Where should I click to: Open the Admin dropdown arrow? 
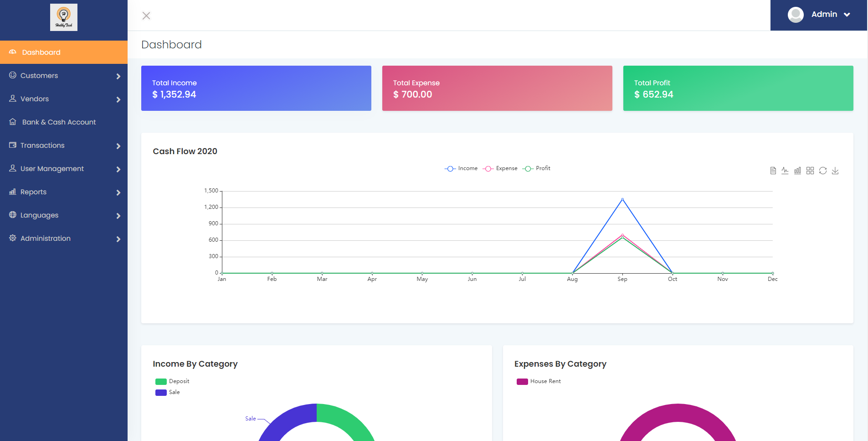click(x=847, y=15)
